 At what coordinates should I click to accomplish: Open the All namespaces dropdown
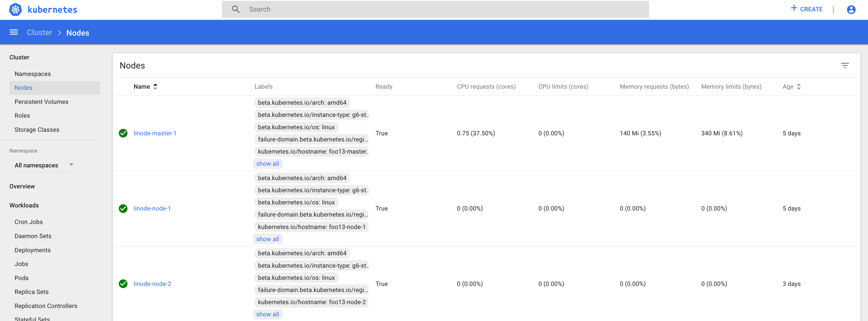click(44, 165)
